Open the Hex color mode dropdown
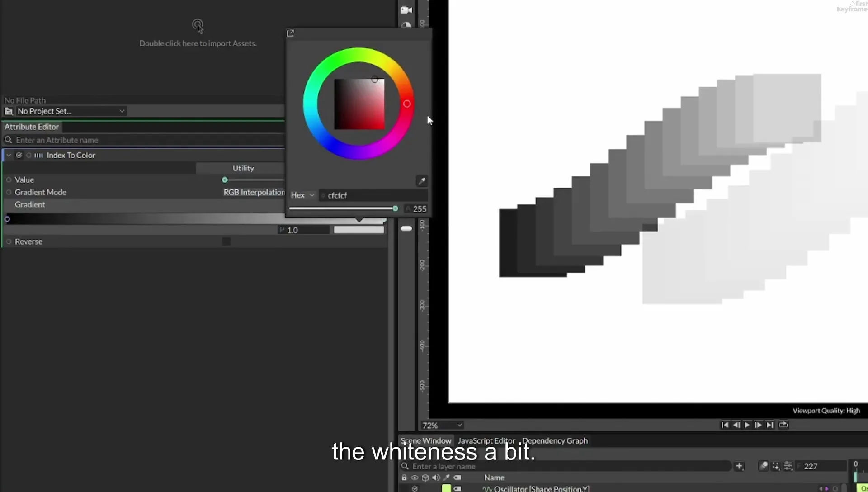Viewport: 868px width, 492px height. 302,195
